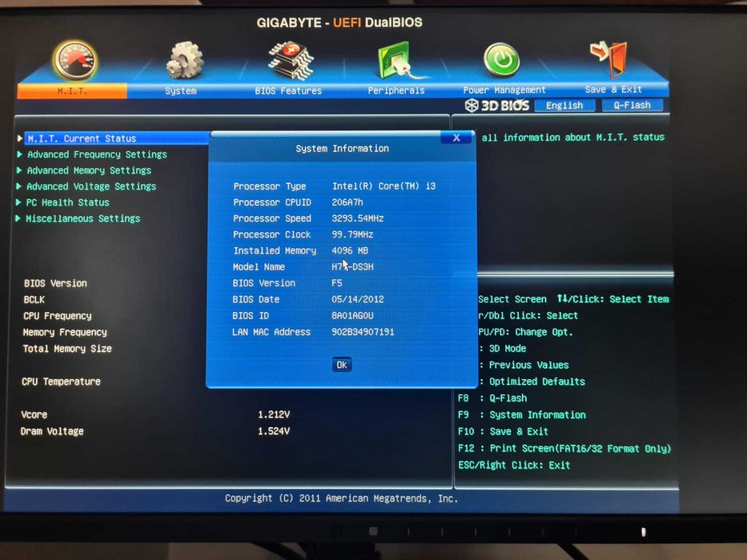The height and width of the screenshot is (560, 747).
Task: Switch to the M.I.T. tab label
Action: (72, 91)
